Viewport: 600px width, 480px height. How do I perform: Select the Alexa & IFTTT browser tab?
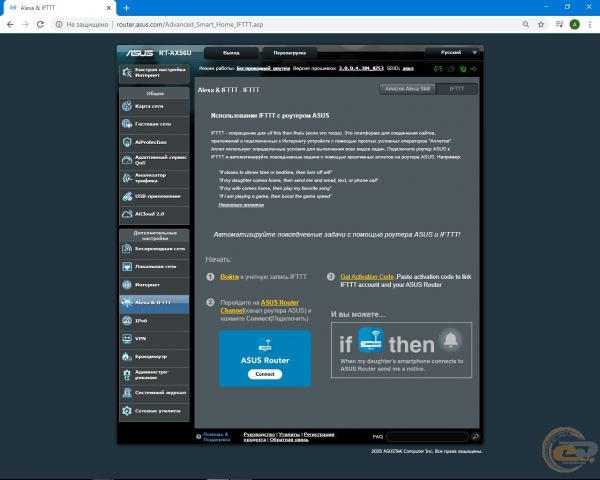57,8
